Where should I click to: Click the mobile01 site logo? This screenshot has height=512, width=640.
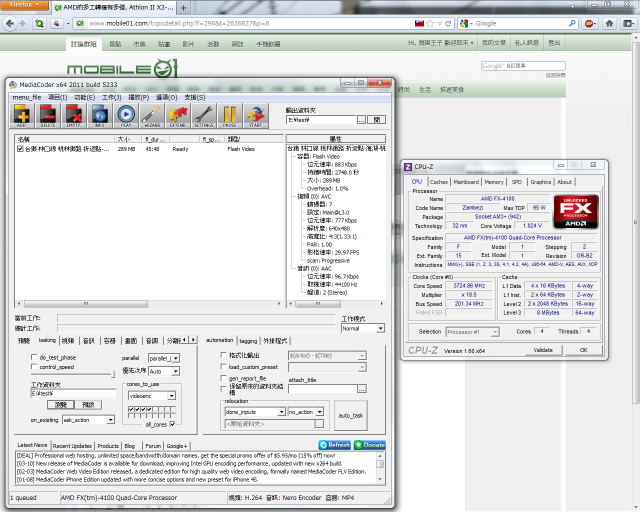pos(122,69)
